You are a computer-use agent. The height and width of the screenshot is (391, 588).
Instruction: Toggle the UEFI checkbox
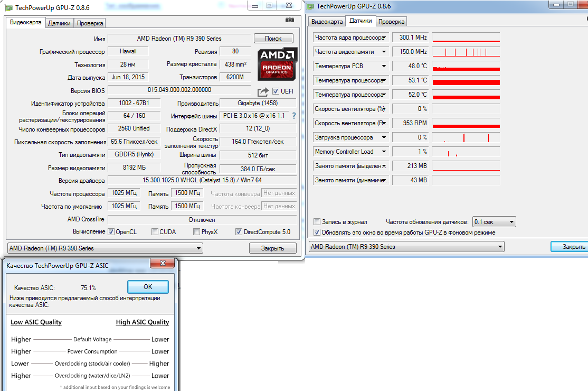[x=276, y=91]
